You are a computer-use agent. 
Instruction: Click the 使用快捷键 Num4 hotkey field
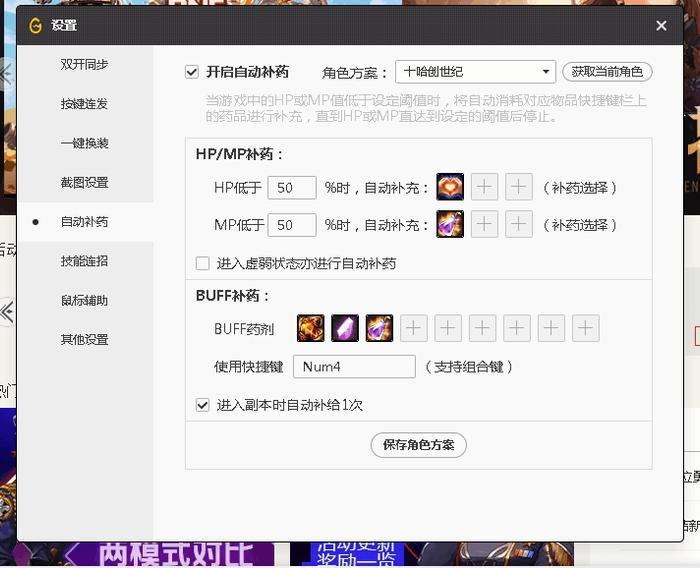(354, 367)
